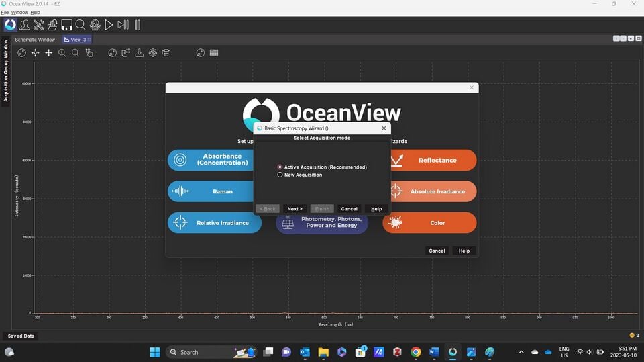Viewport: 644px width, 362px height.
Task: Click the copy data to clipboard icon
Action: coord(126,52)
